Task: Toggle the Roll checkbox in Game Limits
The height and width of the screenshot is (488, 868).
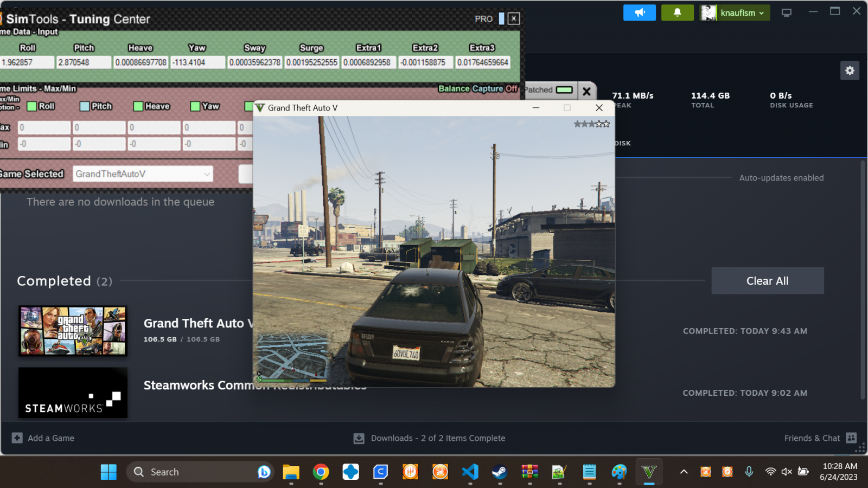Action: [32, 106]
